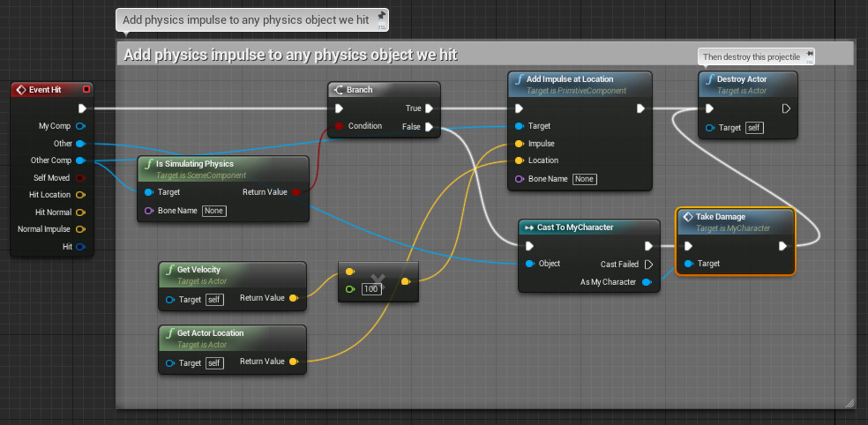
Task: Click Get Velocity Return Value pin
Action: (x=293, y=298)
